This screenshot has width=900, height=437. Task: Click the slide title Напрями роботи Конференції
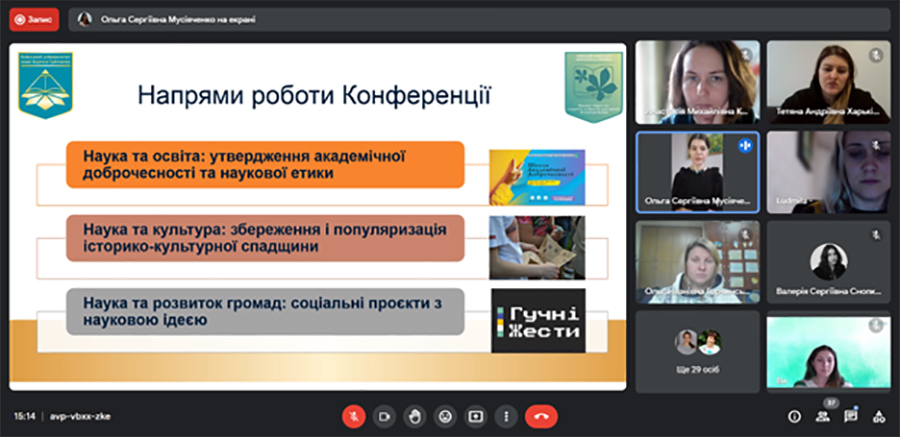314,95
